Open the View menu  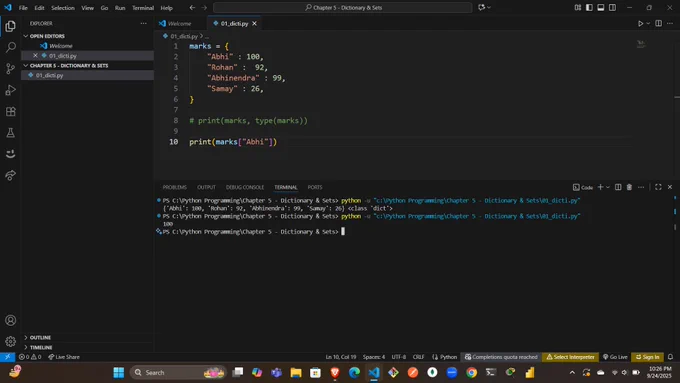pos(88,8)
